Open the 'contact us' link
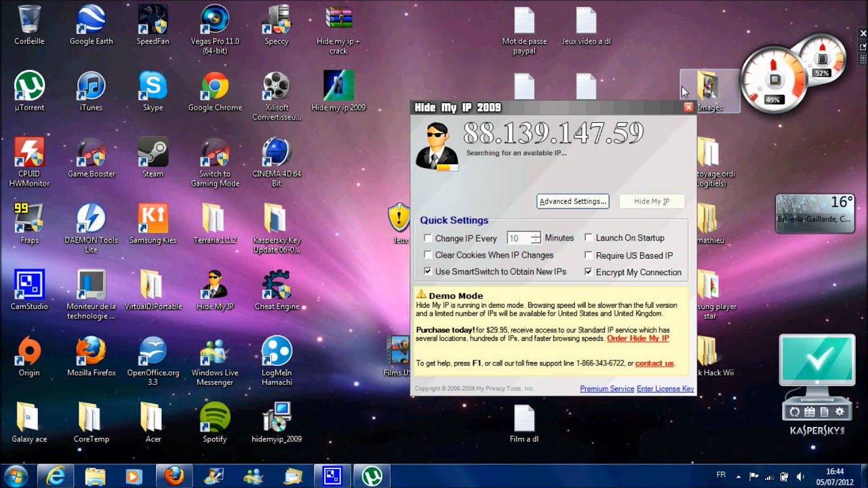Image resolution: width=868 pixels, height=488 pixels. [654, 363]
